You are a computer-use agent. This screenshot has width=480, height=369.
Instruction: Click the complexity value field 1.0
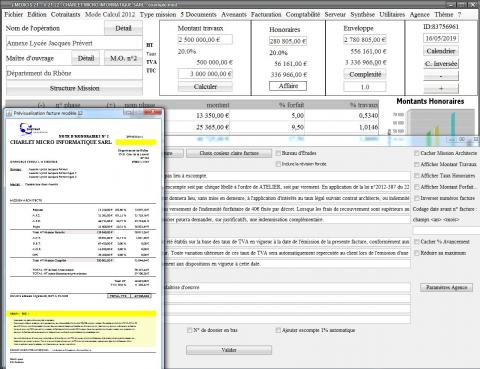click(x=365, y=87)
